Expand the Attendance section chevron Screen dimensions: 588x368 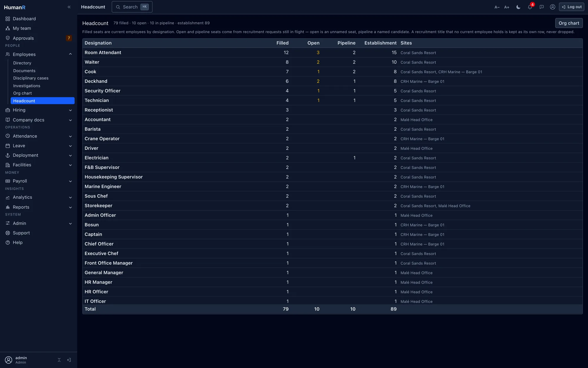coord(70,136)
